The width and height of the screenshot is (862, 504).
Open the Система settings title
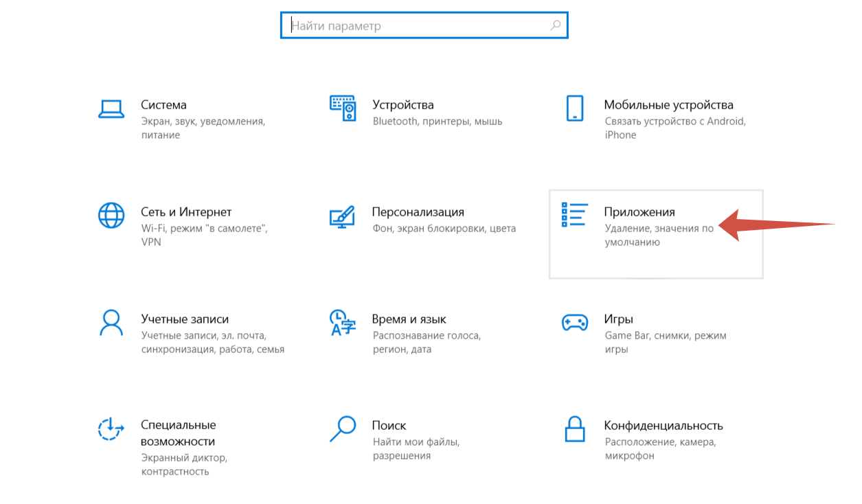(163, 105)
